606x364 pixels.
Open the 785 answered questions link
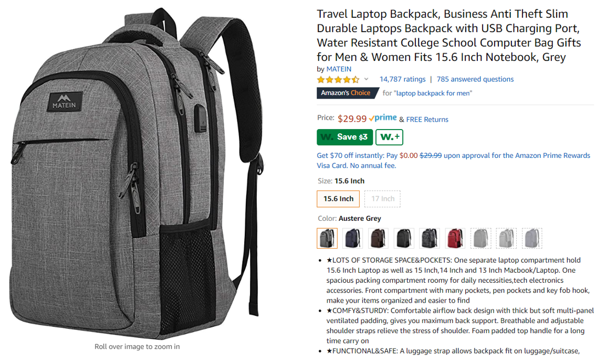475,79
